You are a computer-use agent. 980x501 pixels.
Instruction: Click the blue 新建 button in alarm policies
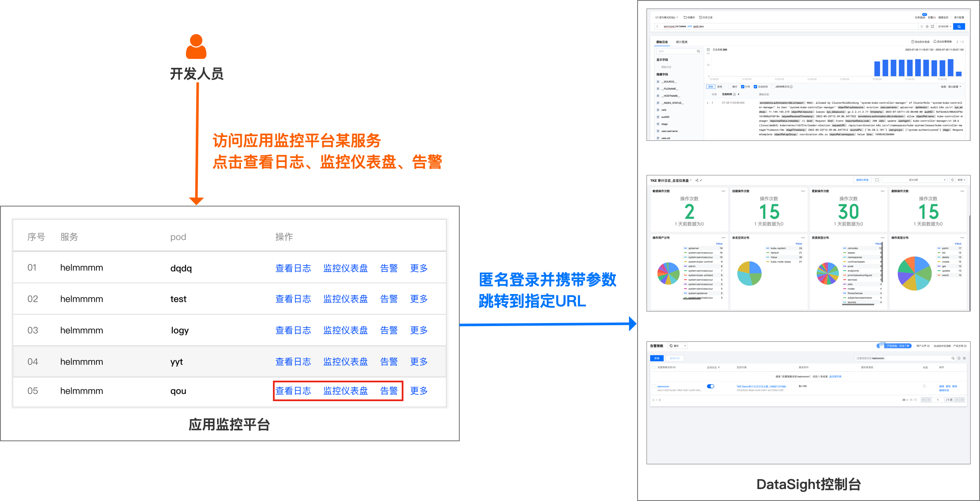657,358
